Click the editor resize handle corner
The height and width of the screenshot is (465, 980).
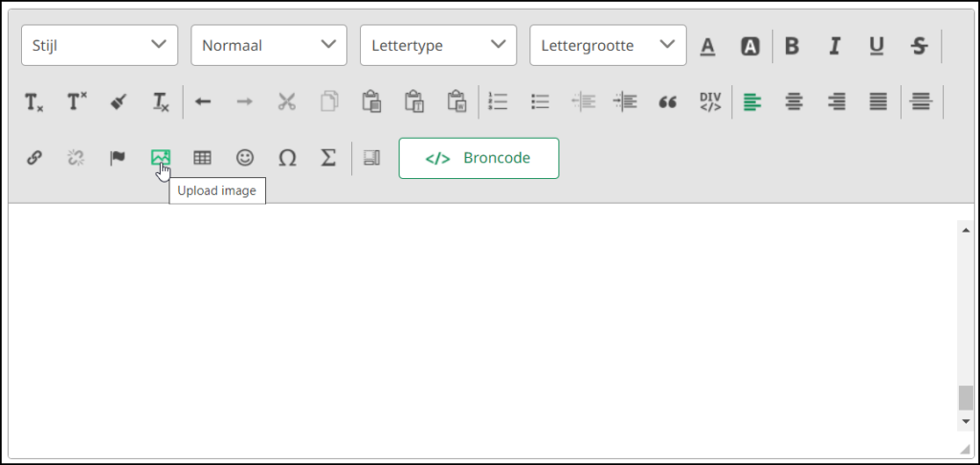click(966, 450)
